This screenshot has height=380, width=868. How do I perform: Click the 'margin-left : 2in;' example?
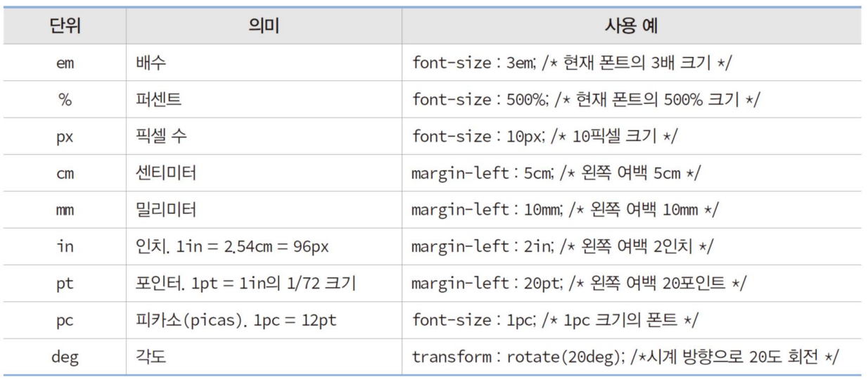(482, 246)
